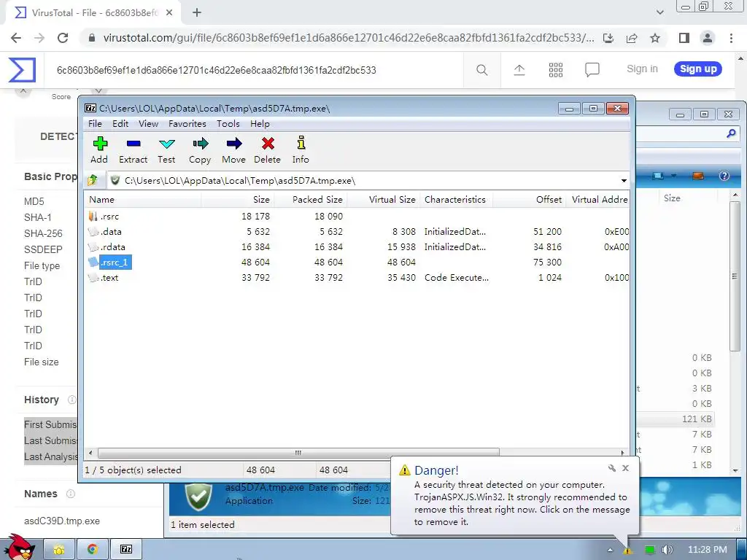Choose the Move toolbar icon in 7-Zip
Screen dimensions: 747x560
click(234, 150)
